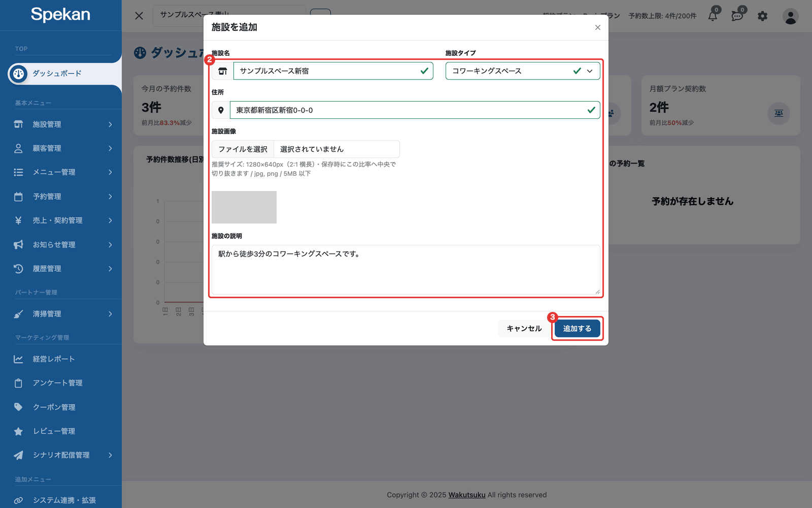Close the sidebar with X icon
Image resolution: width=812 pixels, height=508 pixels.
pos(139,16)
